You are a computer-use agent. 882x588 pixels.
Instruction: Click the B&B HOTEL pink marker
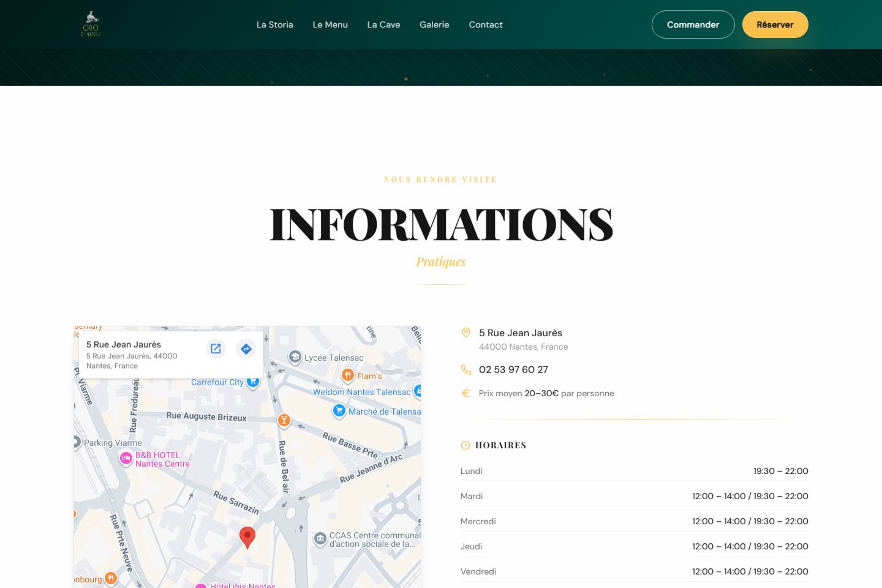[x=126, y=458]
